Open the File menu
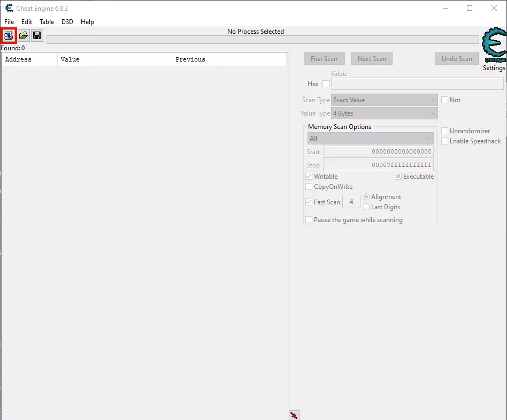507x420 pixels. [9, 22]
